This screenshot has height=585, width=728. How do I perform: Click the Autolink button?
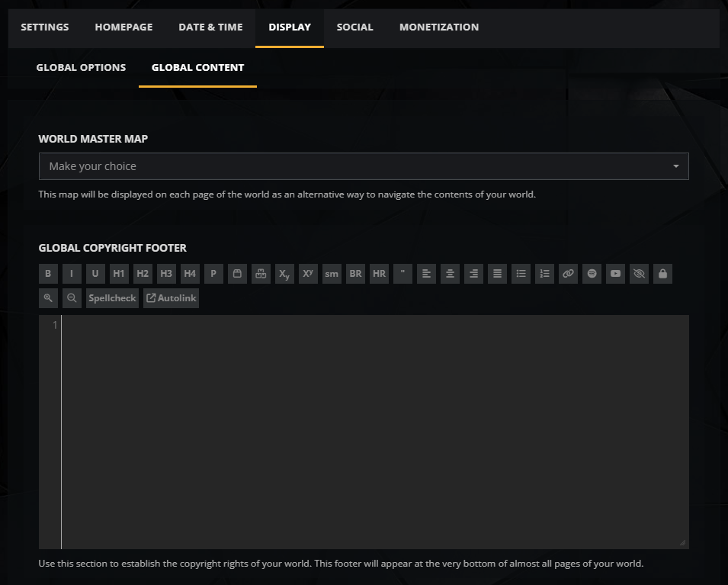(x=172, y=298)
